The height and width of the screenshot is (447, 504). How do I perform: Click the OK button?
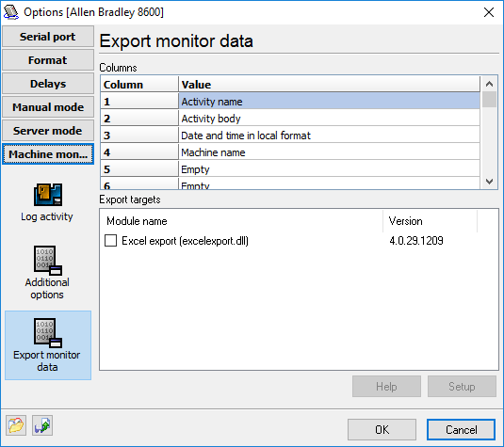point(382,429)
